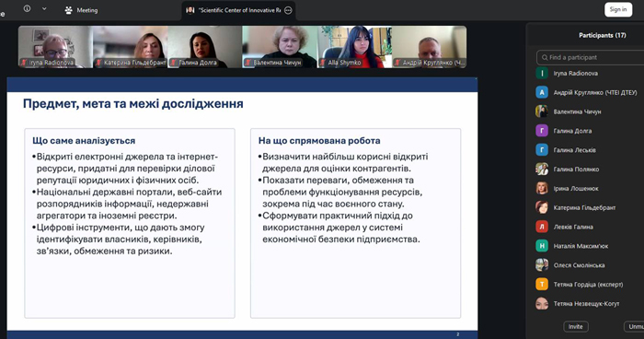Image resolution: width=644 pixels, height=339 pixels.
Task: Open the ellipsis options on the active tab
Action: tap(288, 10)
